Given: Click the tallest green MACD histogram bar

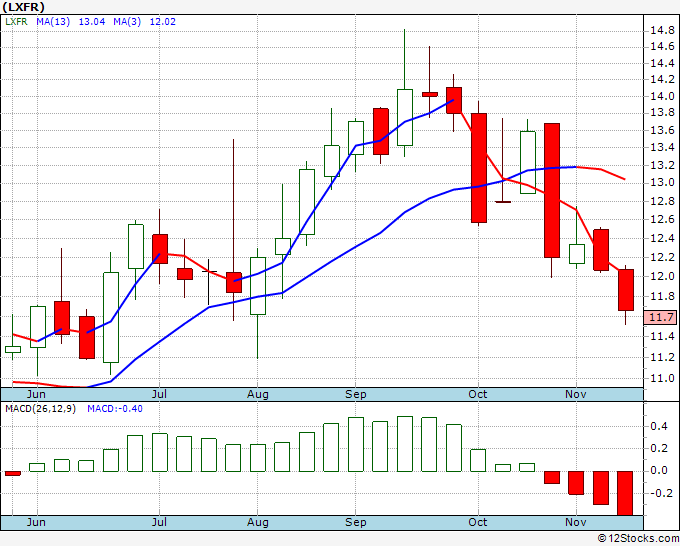Looking at the screenshot, I should tap(405, 444).
